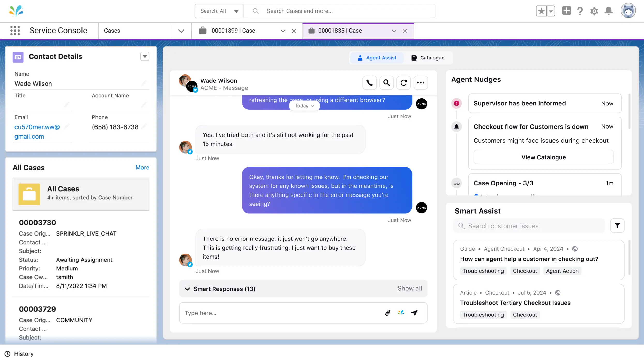Click Show all smart responses link

[409, 289]
